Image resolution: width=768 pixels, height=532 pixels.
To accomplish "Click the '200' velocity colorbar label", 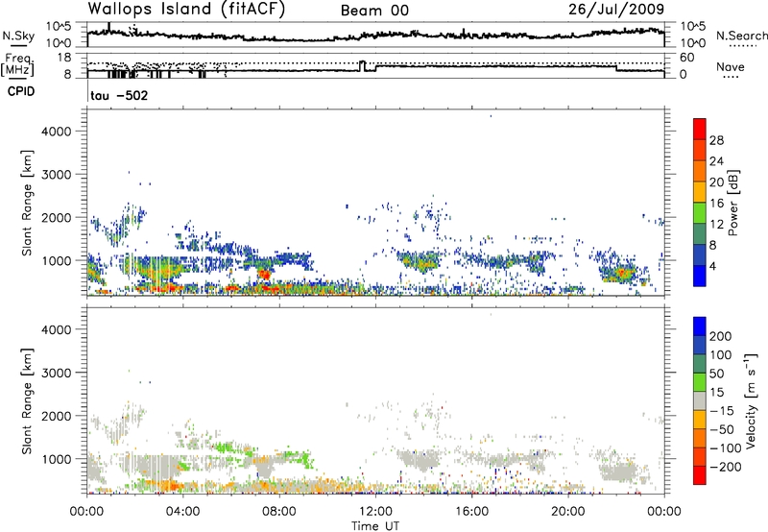I will [x=721, y=336].
